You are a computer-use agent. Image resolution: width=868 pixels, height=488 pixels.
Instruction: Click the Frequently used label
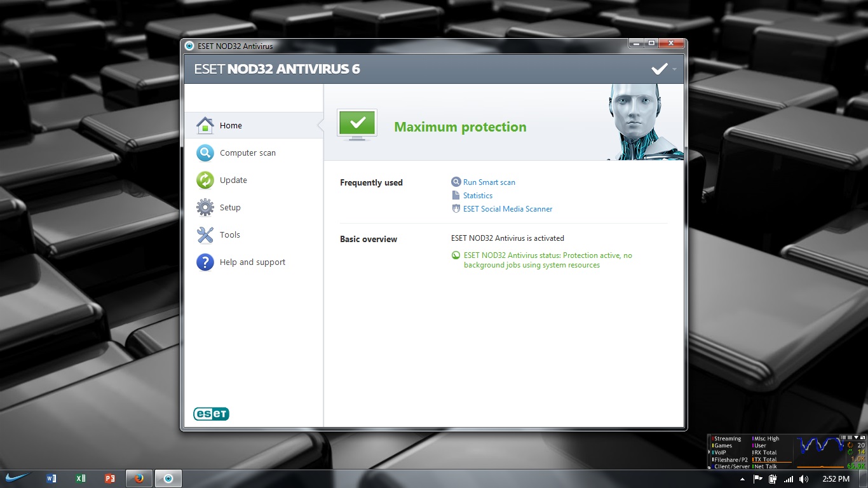371,182
